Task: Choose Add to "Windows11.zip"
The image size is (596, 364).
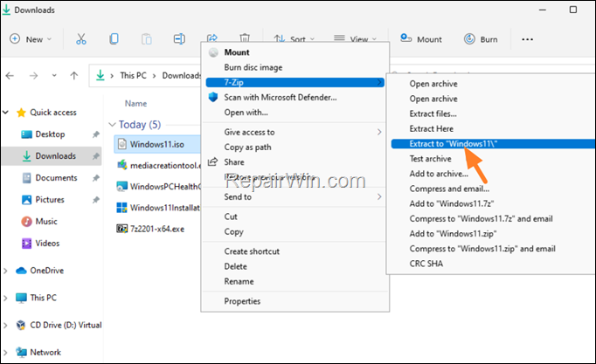Action: pyautogui.click(x=493, y=233)
